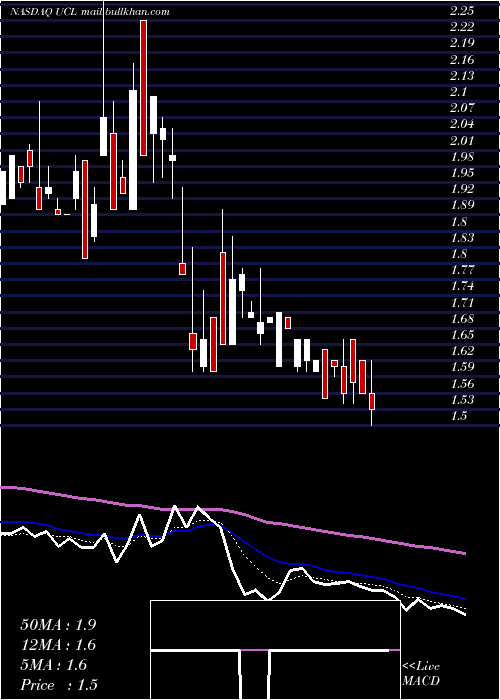Click the 1.59 axis label
Screen dimensions: 500x700
(462, 367)
